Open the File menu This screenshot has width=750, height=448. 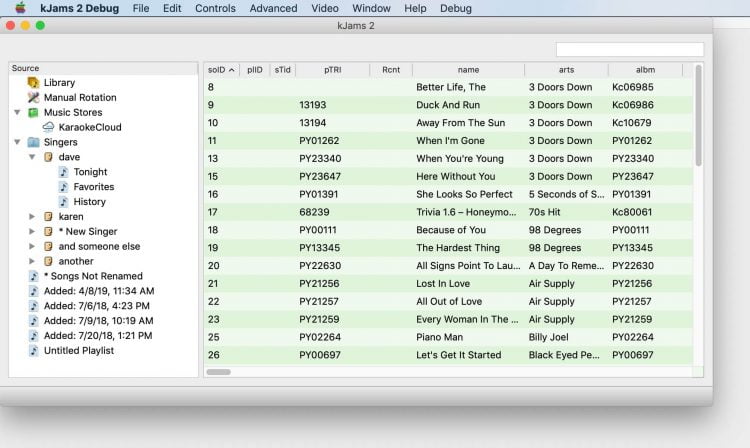coord(141,8)
